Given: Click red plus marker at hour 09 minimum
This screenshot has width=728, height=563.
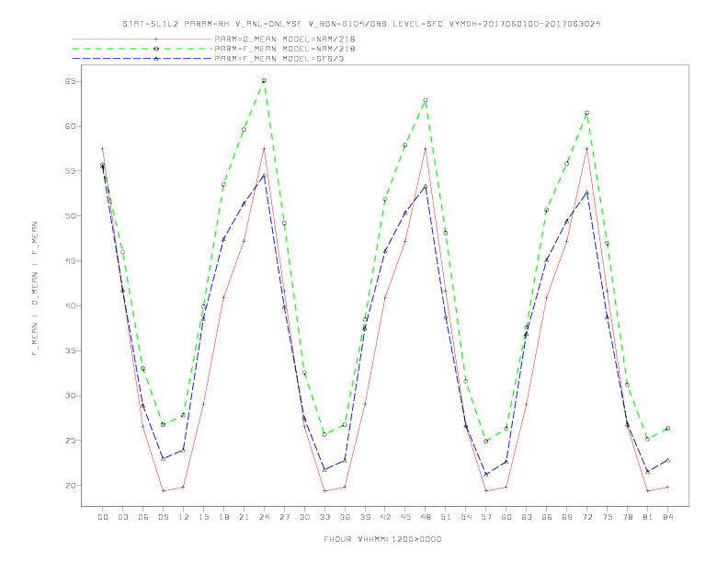Looking at the screenshot, I should tap(163, 490).
